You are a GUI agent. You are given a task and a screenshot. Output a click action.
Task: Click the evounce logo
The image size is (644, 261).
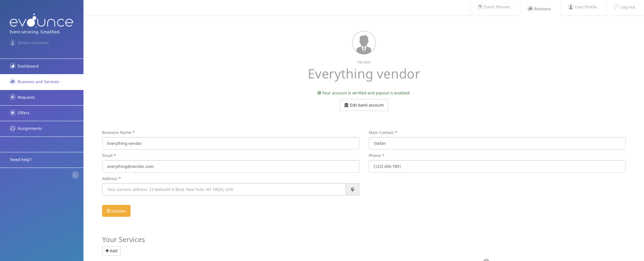click(41, 21)
